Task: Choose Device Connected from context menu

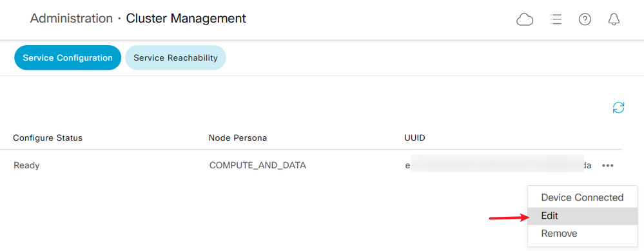Action: [x=582, y=197]
